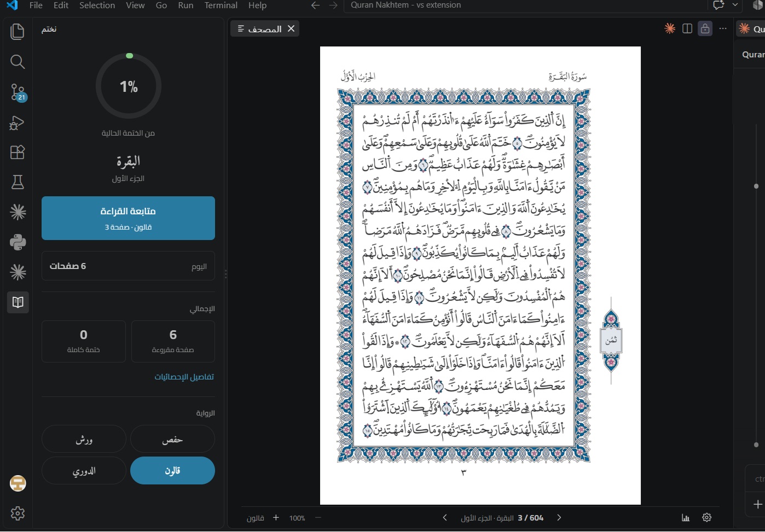Open the statistics chart icon

[x=686, y=518]
